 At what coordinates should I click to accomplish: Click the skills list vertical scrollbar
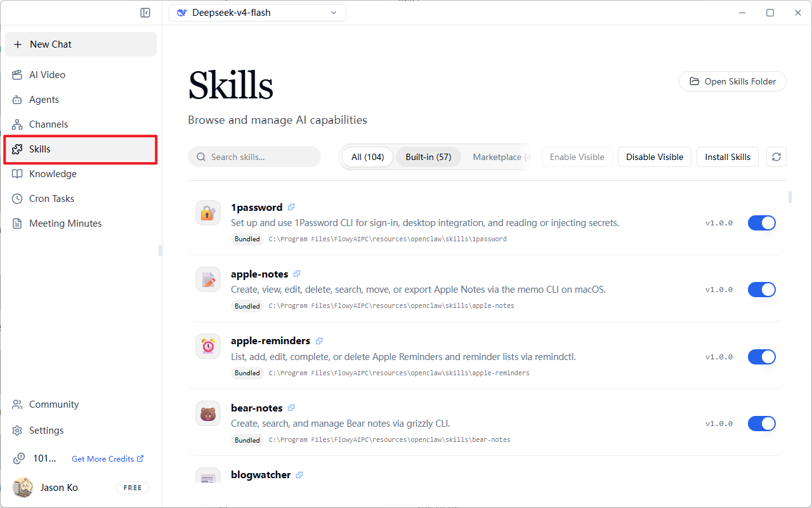coord(790,197)
